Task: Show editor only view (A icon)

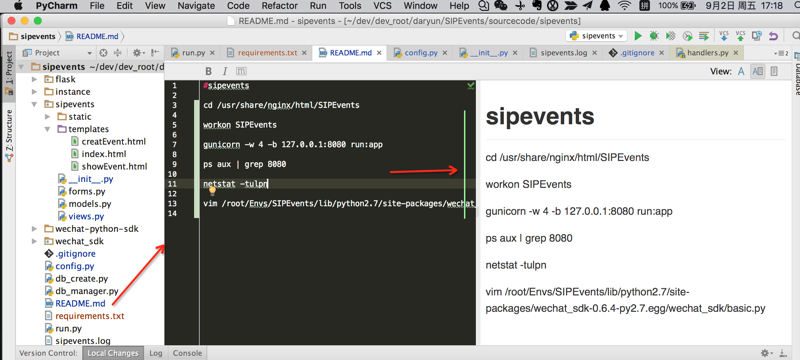Action: [x=741, y=71]
